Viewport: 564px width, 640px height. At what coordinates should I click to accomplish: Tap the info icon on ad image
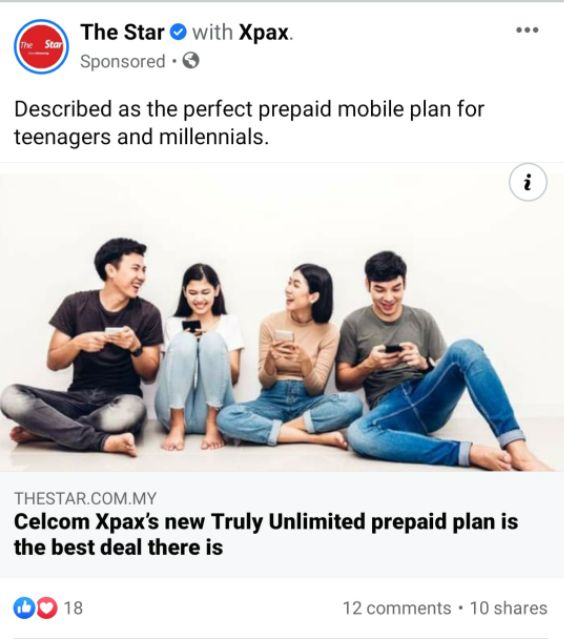[x=528, y=182]
